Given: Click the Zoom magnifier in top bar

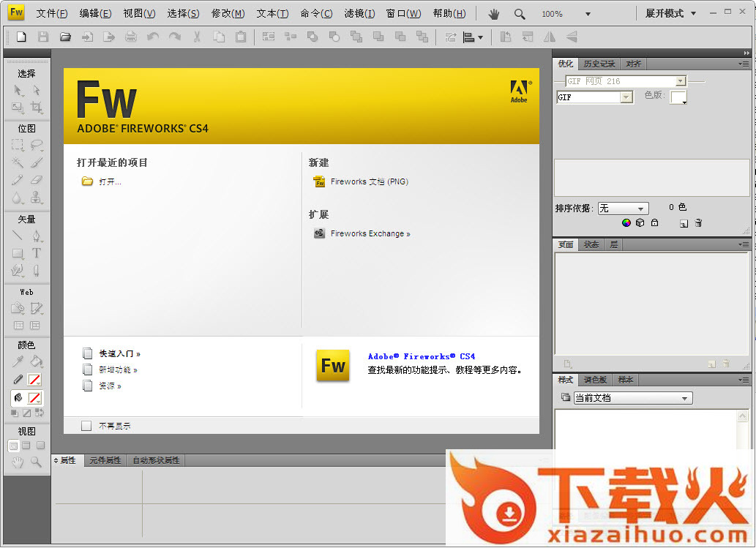Looking at the screenshot, I should [x=520, y=14].
